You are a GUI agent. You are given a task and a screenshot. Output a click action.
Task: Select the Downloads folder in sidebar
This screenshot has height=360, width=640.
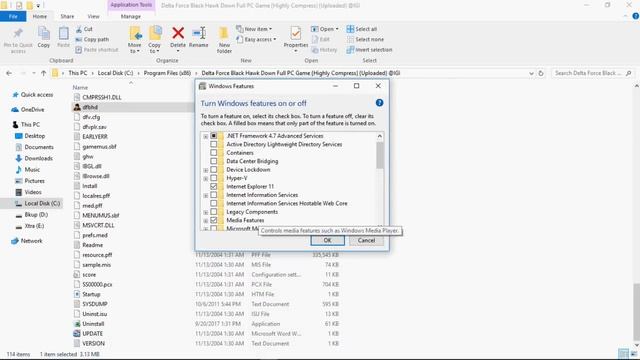(x=34, y=158)
